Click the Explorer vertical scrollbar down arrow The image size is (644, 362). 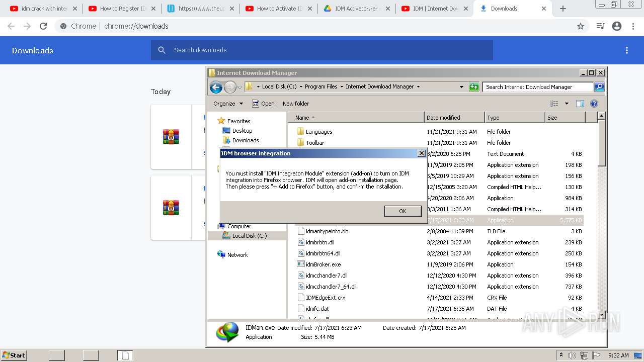pos(601,316)
